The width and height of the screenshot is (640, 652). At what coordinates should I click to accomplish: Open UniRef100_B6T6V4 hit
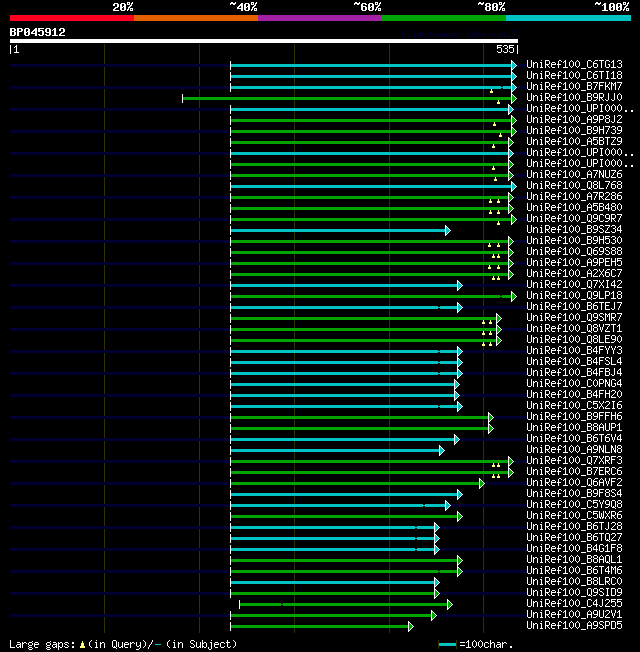574,438
